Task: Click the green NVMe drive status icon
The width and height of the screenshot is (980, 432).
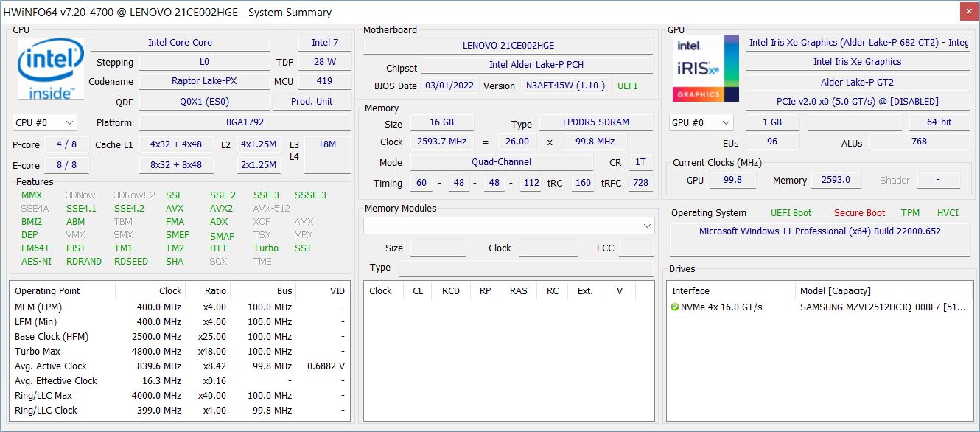Action: (x=675, y=307)
